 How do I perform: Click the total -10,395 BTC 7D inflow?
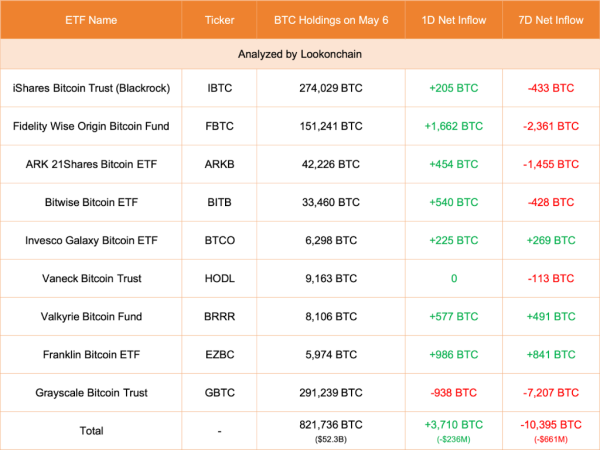pyautogui.click(x=551, y=424)
